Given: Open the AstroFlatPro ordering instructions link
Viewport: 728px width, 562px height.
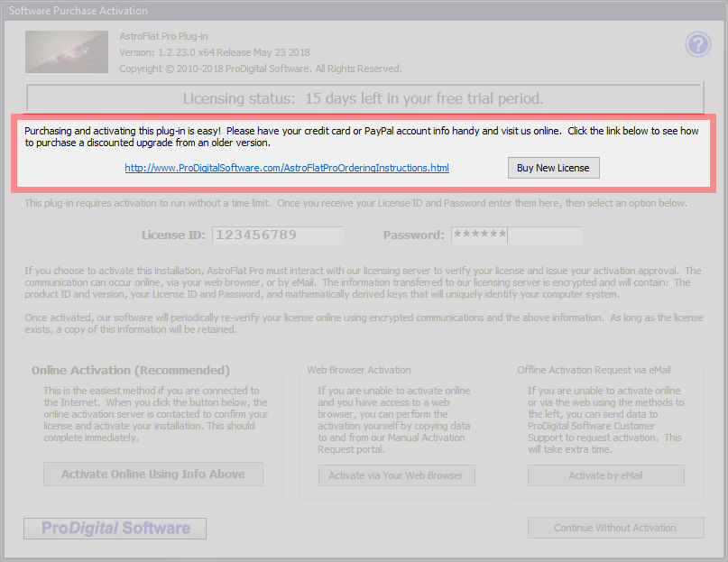Looking at the screenshot, I should pyautogui.click(x=287, y=168).
